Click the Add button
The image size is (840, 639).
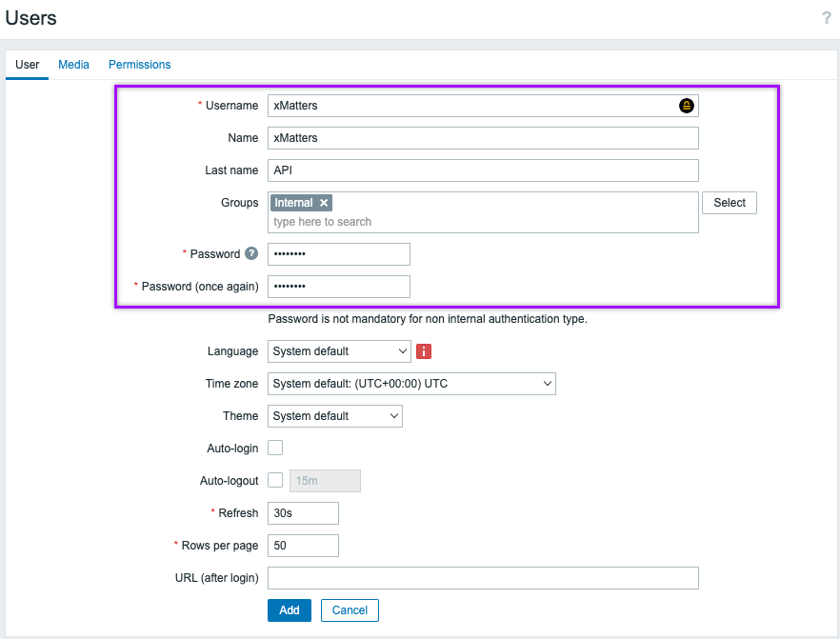(290, 610)
